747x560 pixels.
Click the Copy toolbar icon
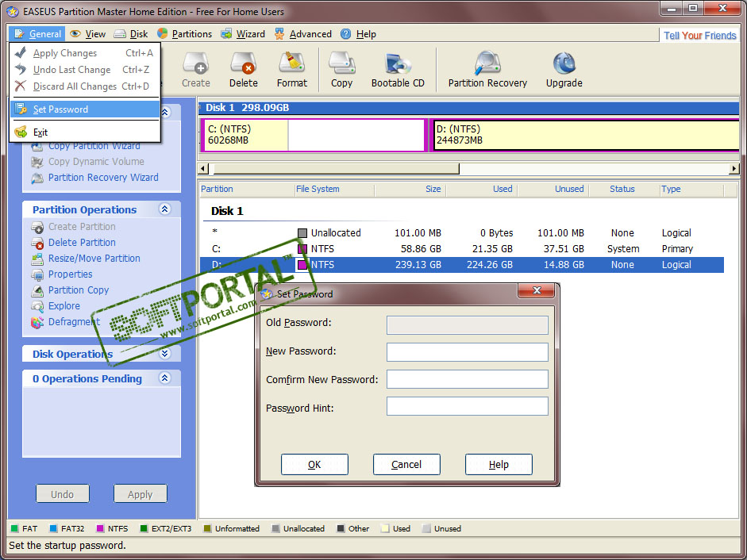point(341,70)
